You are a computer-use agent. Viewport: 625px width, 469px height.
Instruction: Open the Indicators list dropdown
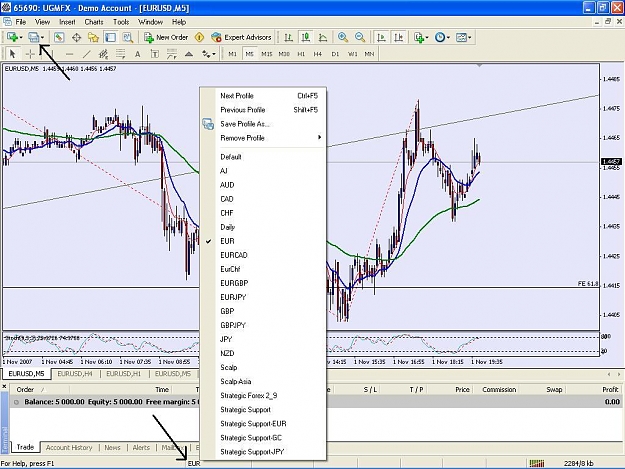(x=421, y=37)
